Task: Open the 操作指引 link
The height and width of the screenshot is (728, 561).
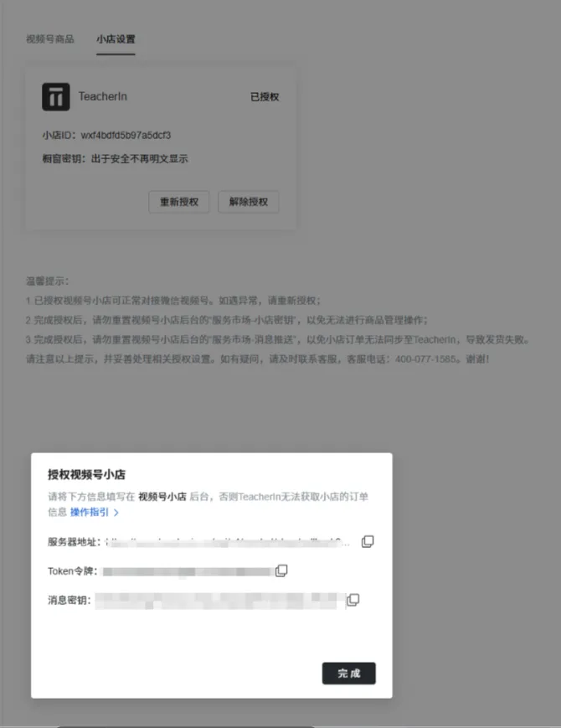Action: pyautogui.click(x=90, y=512)
